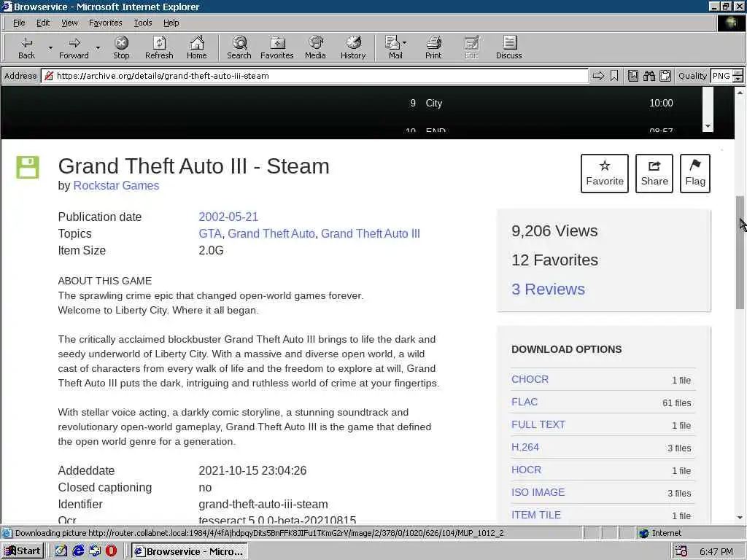Open the Tools menu
747x560 pixels.
pyautogui.click(x=142, y=23)
